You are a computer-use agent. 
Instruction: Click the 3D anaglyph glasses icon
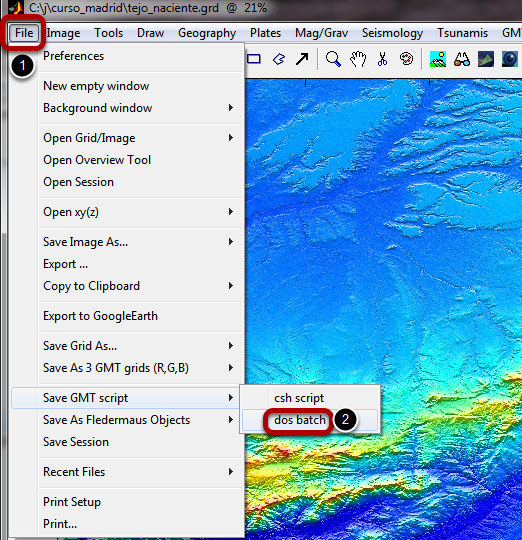[462, 59]
